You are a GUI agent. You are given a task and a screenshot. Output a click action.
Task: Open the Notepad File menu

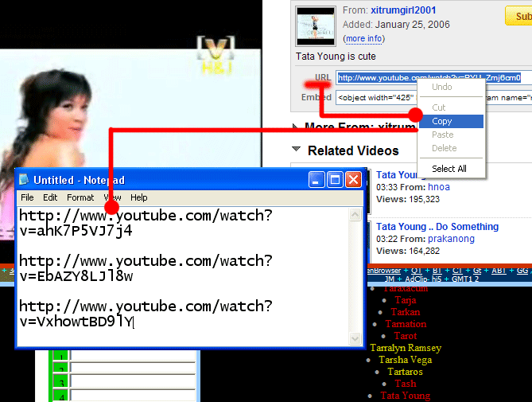[27, 197]
